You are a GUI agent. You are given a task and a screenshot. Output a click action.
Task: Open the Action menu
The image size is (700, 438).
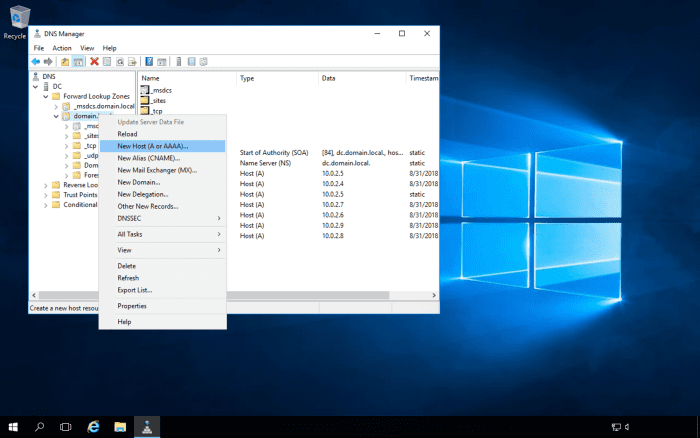pos(62,48)
